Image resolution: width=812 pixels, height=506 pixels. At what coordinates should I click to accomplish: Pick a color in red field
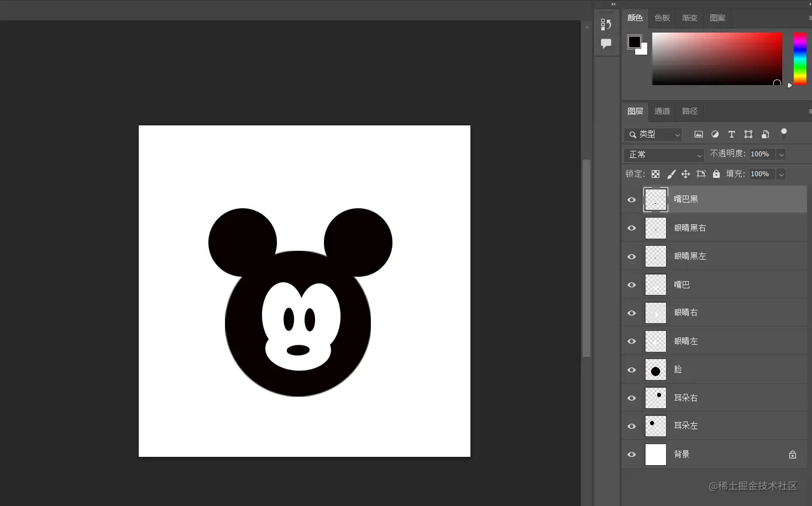717,59
